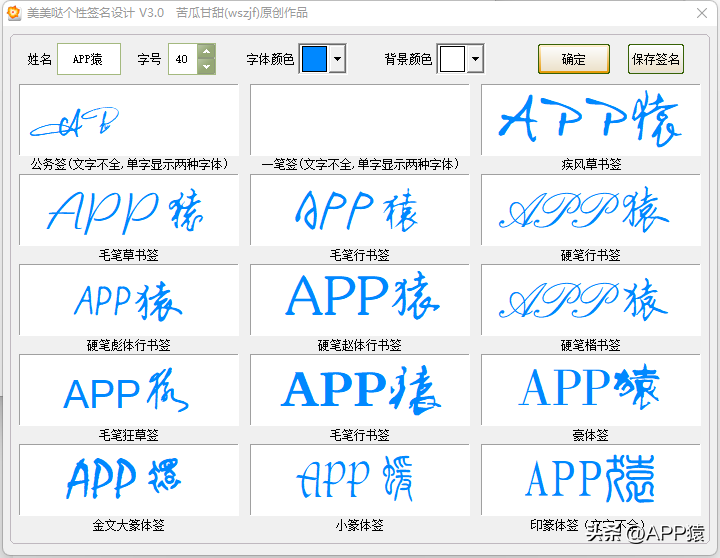Click the 硬笔楷书签 caption text
Viewport: 720px width, 558px height.
coord(591,345)
